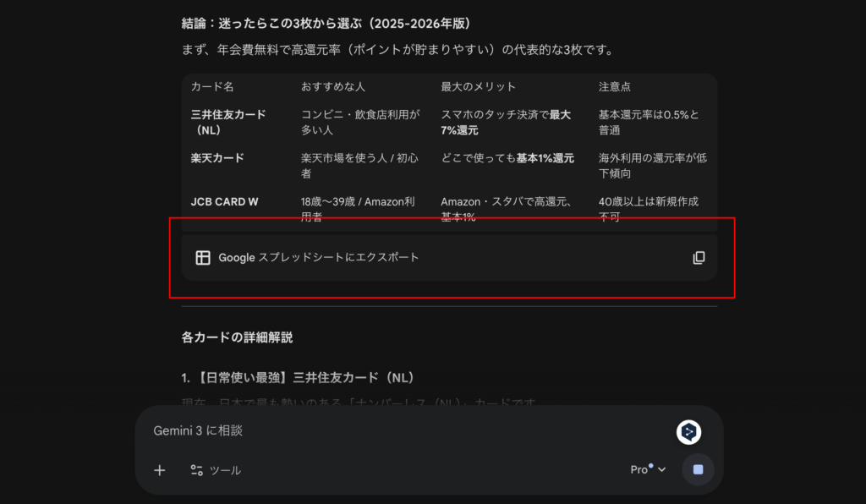Click the blue extension icon in prompt box
Image resolution: width=866 pixels, height=504 pixels.
pos(689,432)
